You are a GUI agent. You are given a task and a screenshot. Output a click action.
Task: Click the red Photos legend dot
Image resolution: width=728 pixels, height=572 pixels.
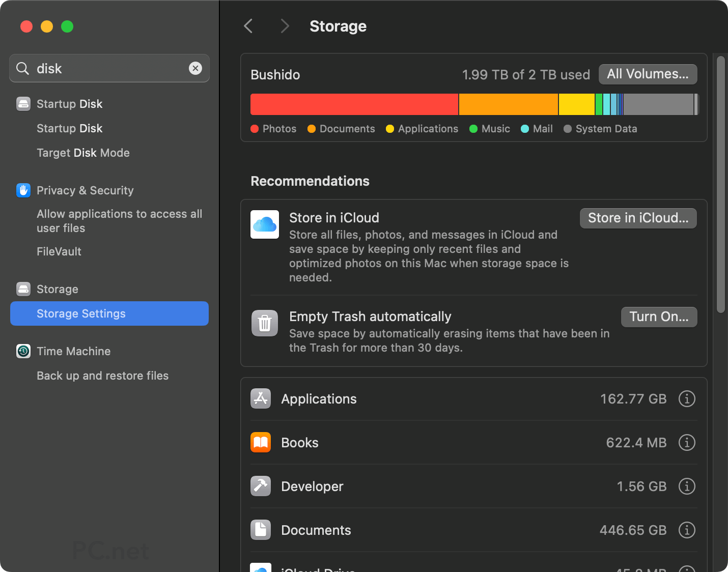pos(255,129)
